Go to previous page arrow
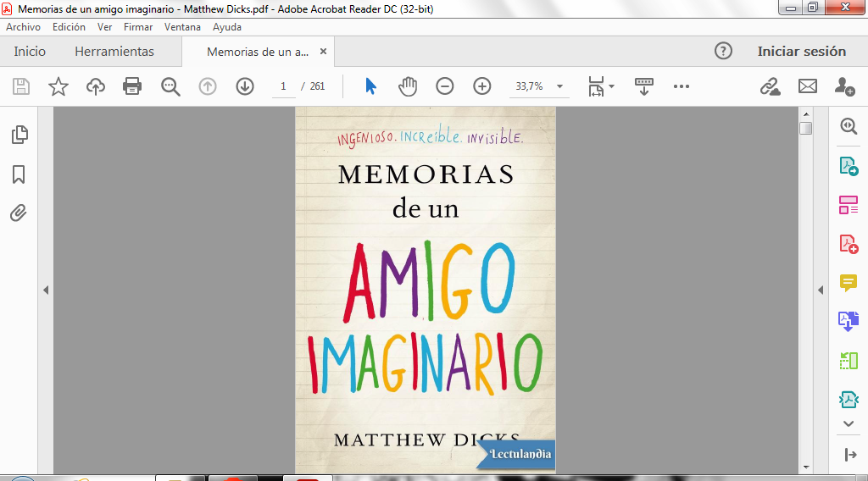868x481 pixels. pyautogui.click(x=208, y=86)
